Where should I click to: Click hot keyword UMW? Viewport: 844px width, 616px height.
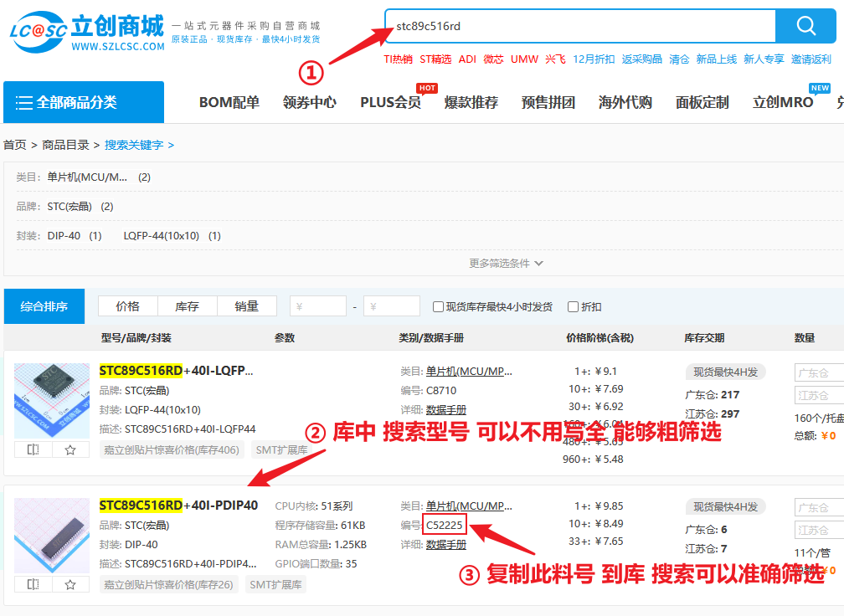[x=524, y=59]
